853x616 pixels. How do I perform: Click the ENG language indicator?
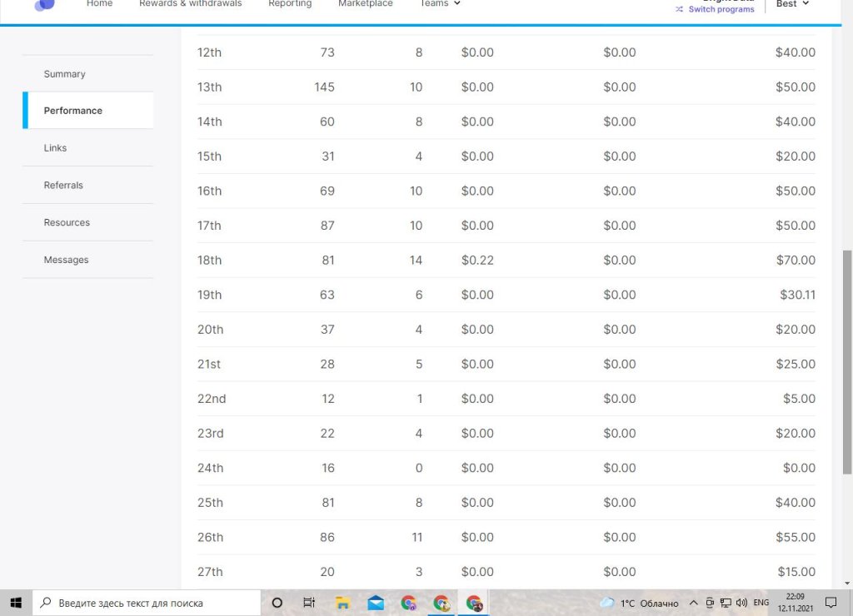coord(761,603)
